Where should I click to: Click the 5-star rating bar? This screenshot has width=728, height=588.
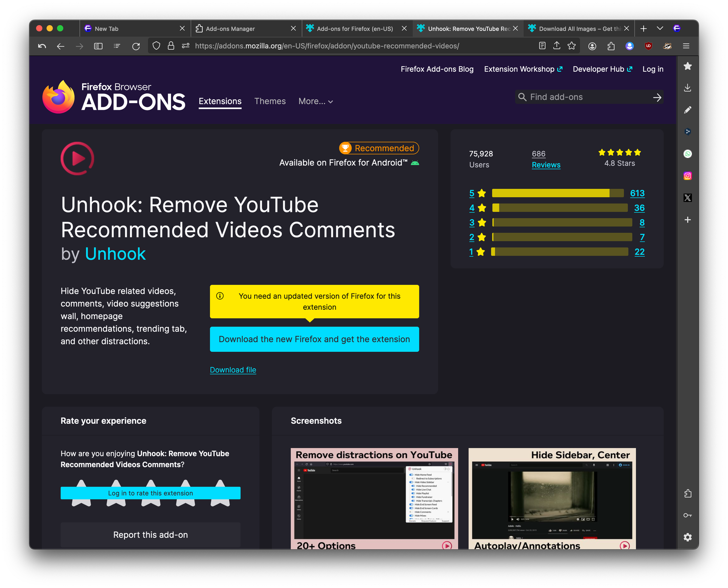click(558, 193)
